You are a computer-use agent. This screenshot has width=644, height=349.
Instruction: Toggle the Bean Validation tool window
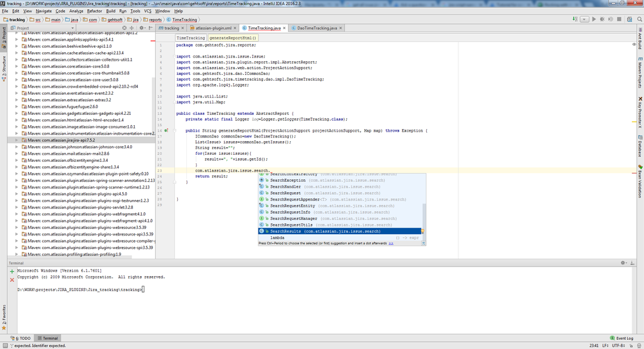click(640, 181)
